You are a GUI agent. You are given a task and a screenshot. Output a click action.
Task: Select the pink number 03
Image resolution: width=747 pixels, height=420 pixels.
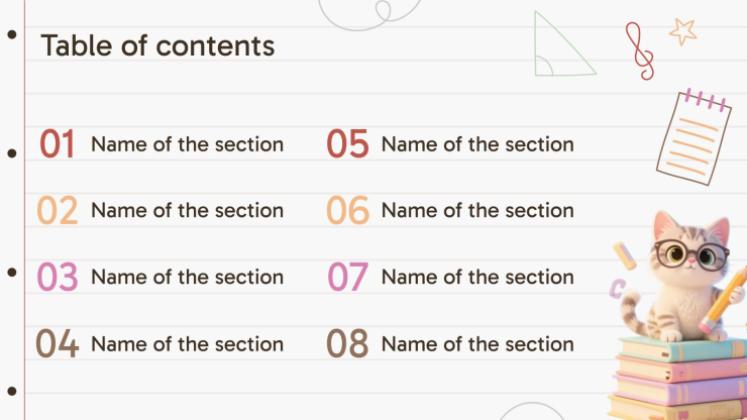pos(57,277)
